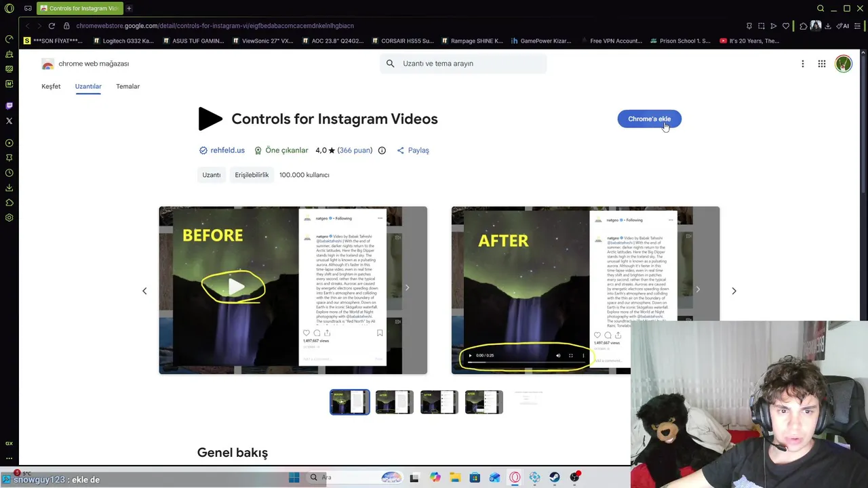The width and height of the screenshot is (868, 488).
Task: Open the toolbar downloads icon
Action: [x=827, y=26]
